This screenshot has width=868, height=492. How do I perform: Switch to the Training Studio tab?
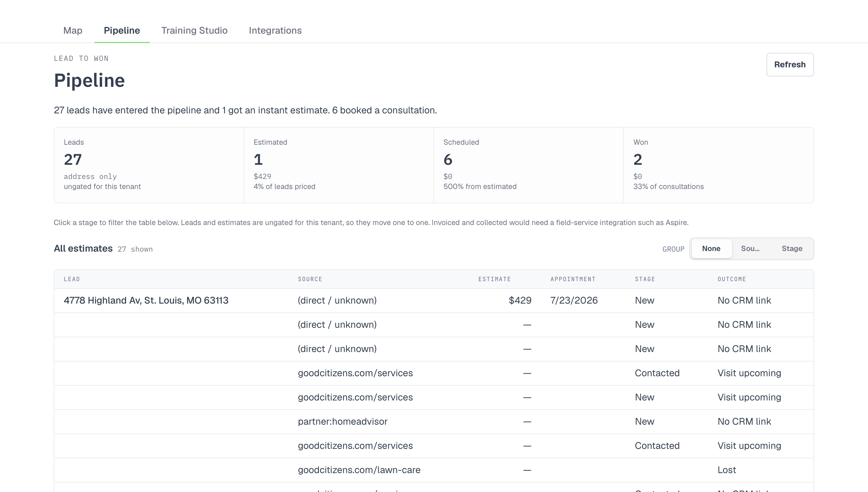tap(194, 30)
